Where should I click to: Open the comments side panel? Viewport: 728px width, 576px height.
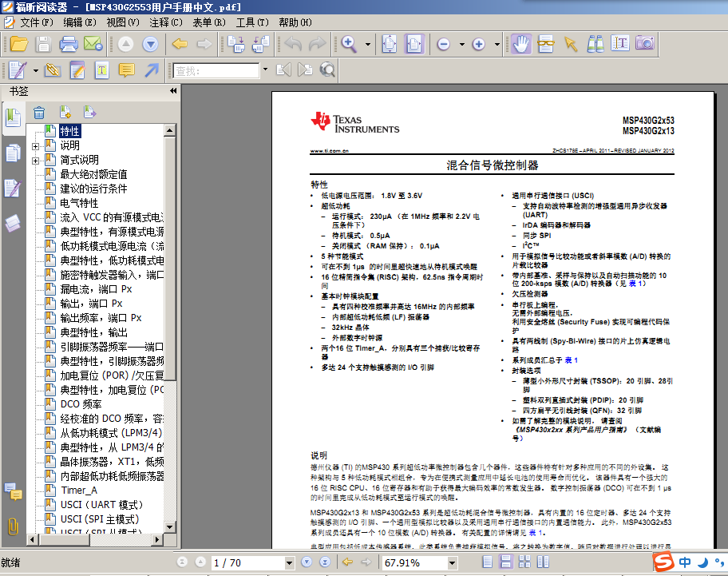coord(13,491)
